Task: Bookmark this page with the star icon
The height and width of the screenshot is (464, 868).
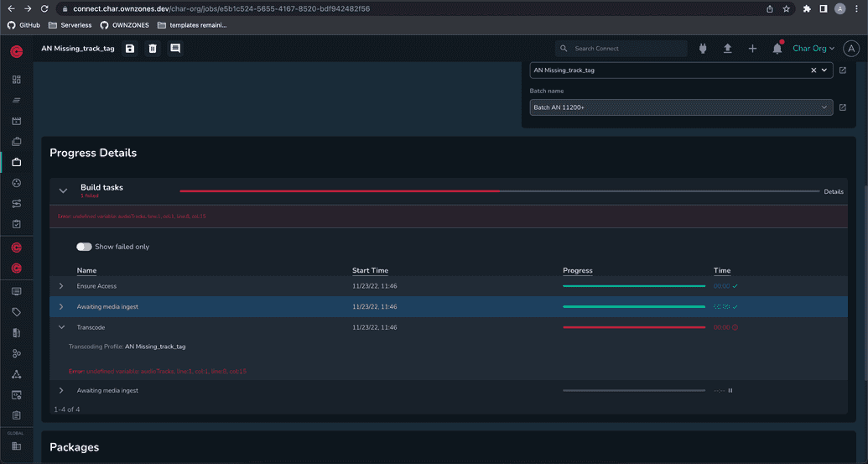Action: 786,9
